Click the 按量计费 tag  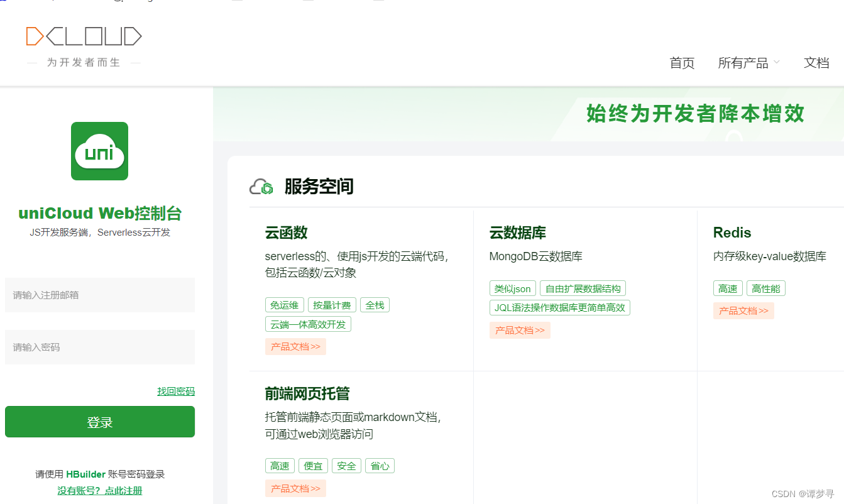tap(332, 305)
